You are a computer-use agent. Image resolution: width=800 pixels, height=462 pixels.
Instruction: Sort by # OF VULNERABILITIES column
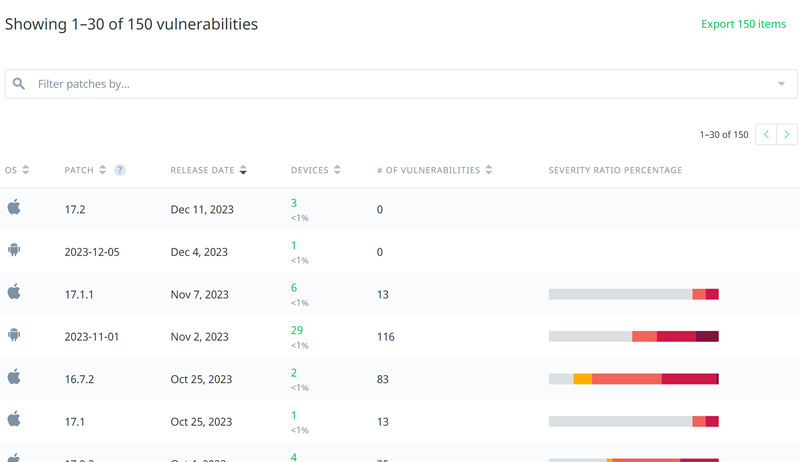pyautogui.click(x=434, y=170)
